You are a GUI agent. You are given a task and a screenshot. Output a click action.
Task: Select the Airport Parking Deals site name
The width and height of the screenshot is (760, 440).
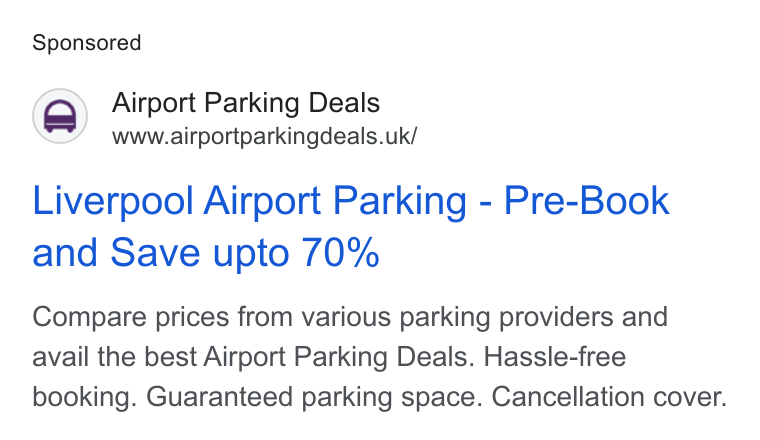[x=246, y=103]
